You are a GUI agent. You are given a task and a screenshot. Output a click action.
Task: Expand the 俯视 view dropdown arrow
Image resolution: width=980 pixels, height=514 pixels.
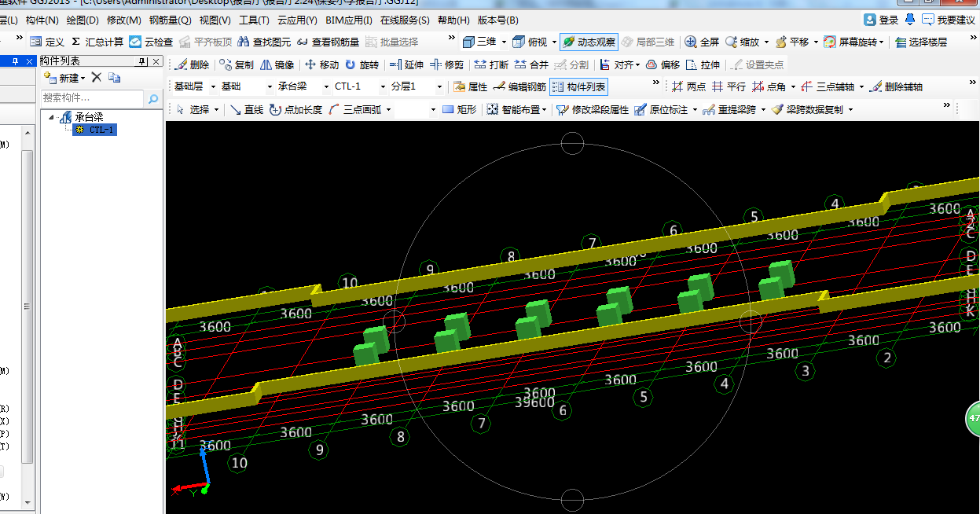pyautogui.click(x=553, y=42)
